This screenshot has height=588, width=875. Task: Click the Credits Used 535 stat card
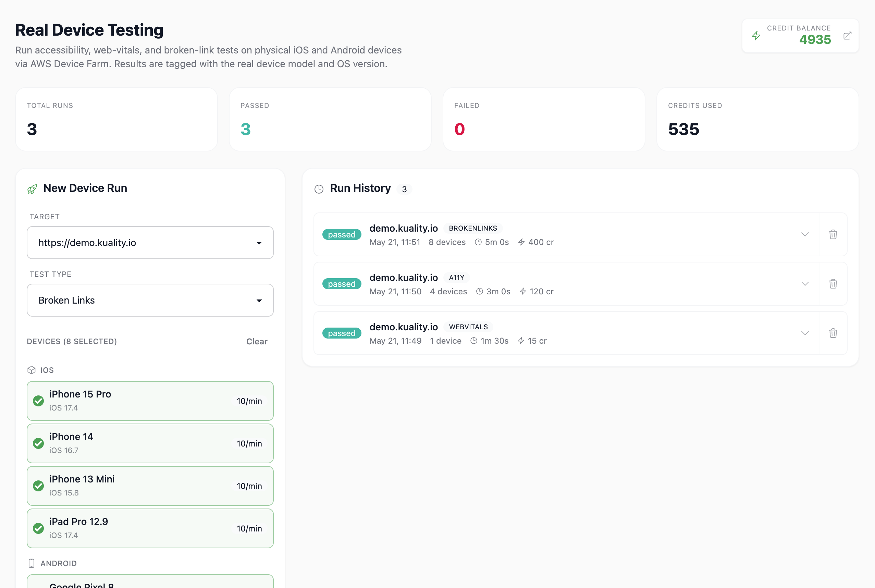pos(757,119)
